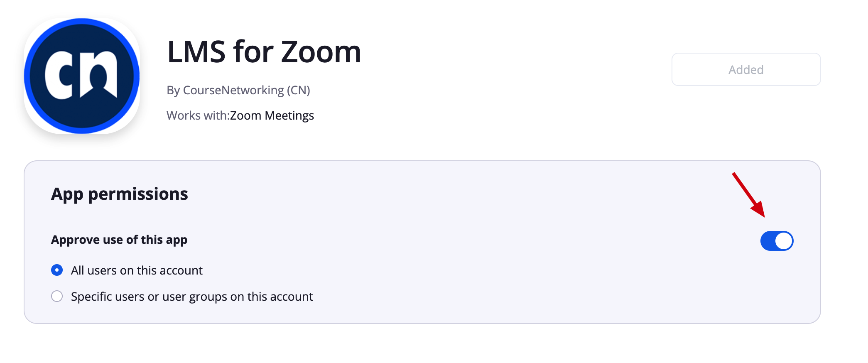The height and width of the screenshot is (363, 868).
Task: Click the grayed-out Added button
Action: (x=746, y=69)
